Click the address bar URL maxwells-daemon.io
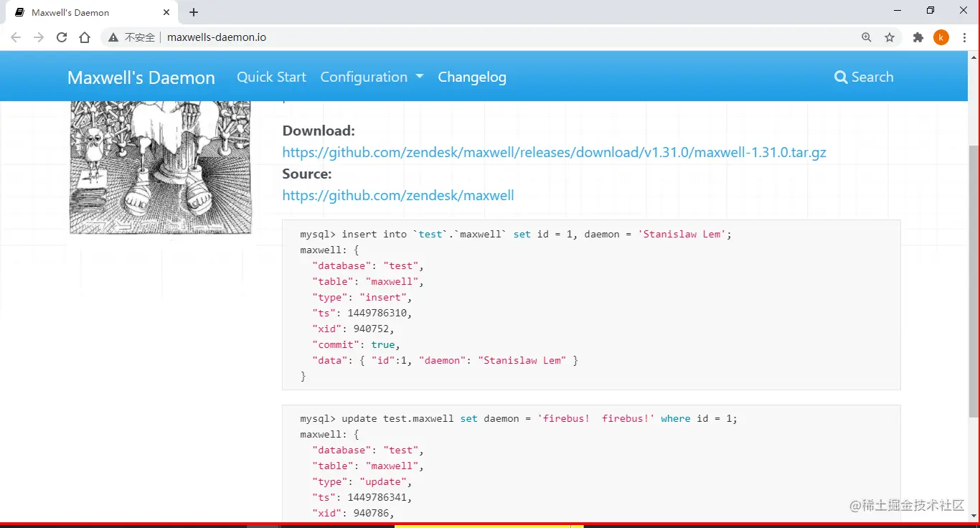The width and height of the screenshot is (980, 528). [x=217, y=37]
